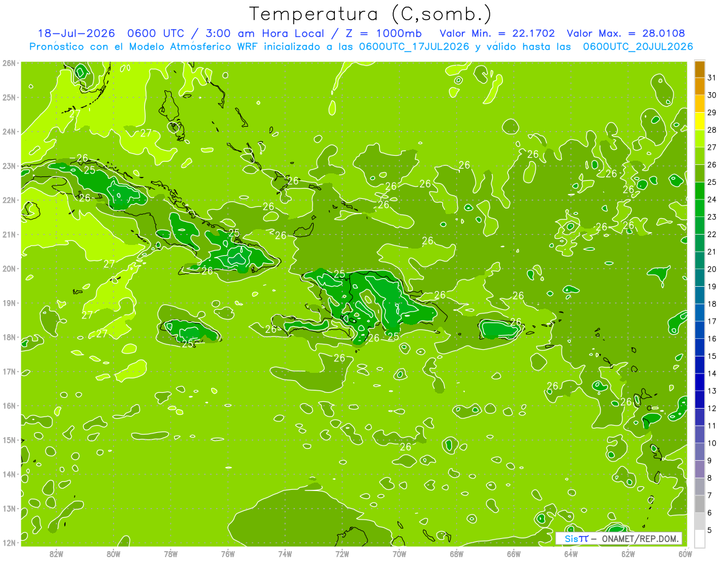Click the longitude label 74W
Screen dimensions: 728x562
(x=285, y=554)
